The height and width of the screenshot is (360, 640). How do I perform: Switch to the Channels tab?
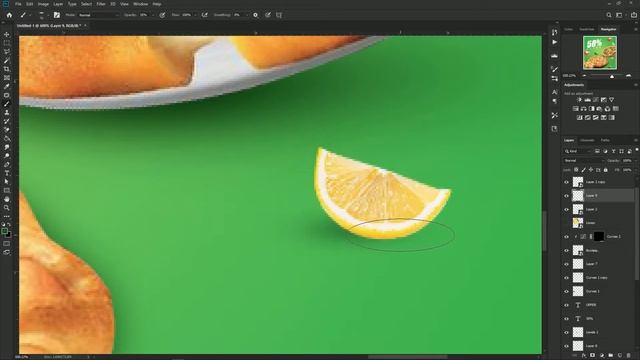[x=587, y=140]
